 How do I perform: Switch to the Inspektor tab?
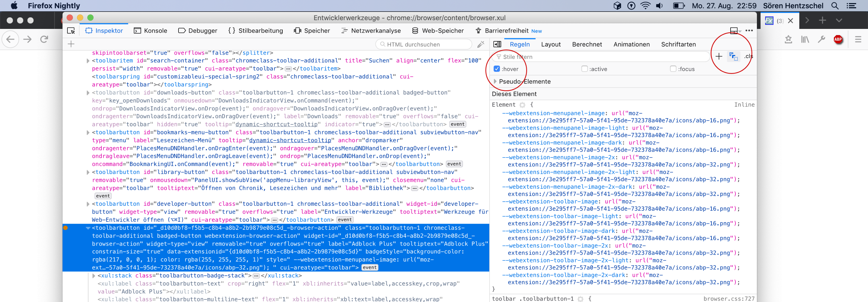(104, 31)
